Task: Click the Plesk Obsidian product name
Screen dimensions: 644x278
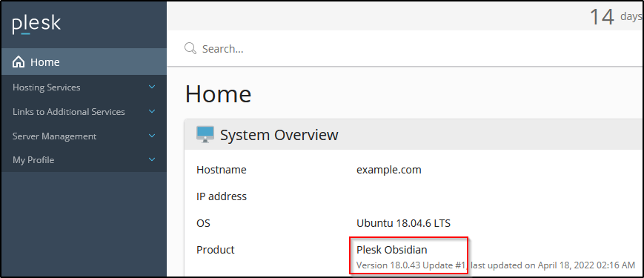Action: click(x=392, y=249)
